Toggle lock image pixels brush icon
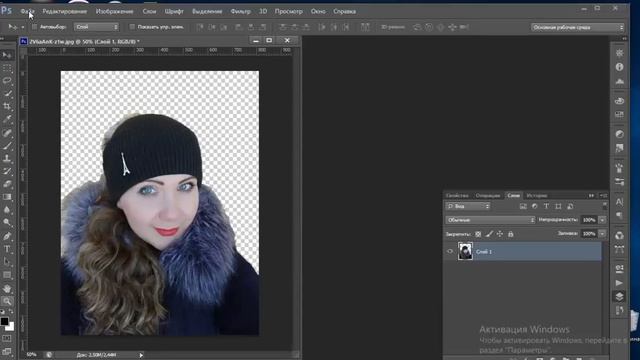This screenshot has width=640, height=360. coord(489,234)
